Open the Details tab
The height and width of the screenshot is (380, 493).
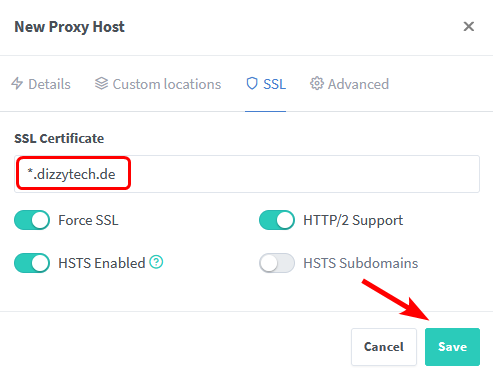point(41,84)
